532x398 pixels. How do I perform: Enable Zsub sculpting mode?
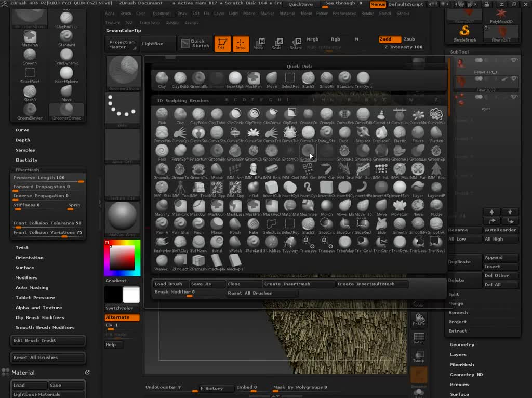point(409,39)
